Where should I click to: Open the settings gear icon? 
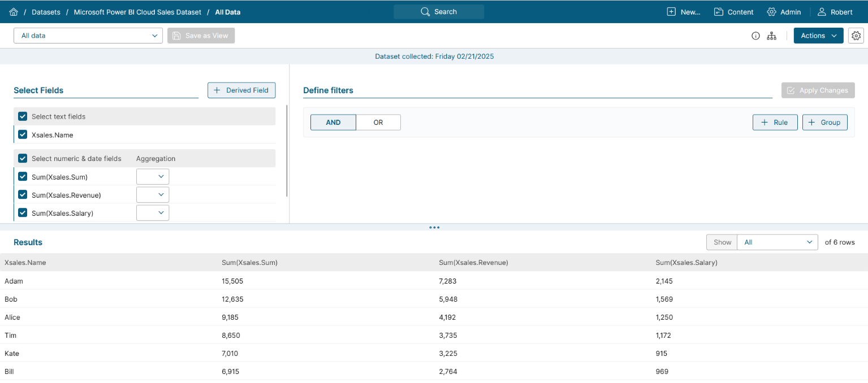pyautogui.click(x=856, y=36)
